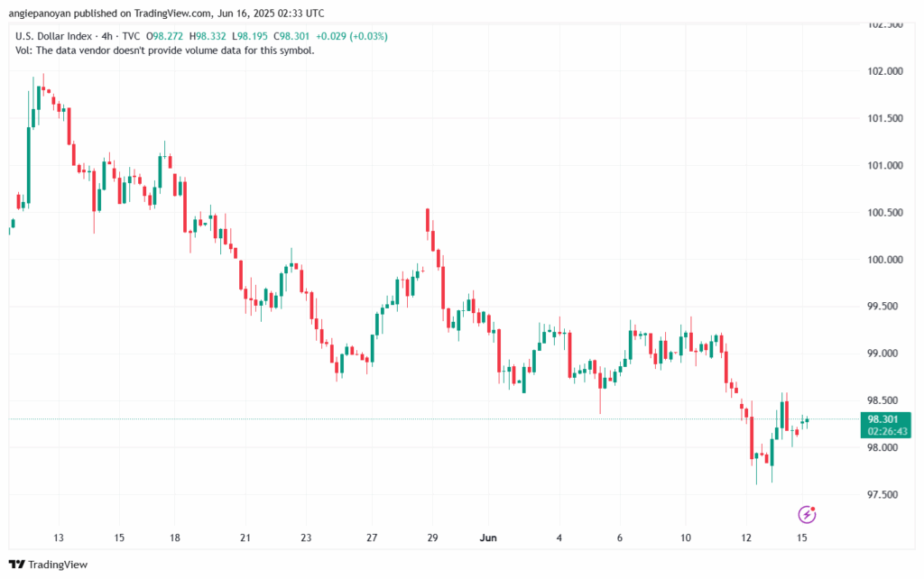The width and height of the screenshot is (924, 579).
Task: Click the low value L98.195
Action: [x=250, y=36]
